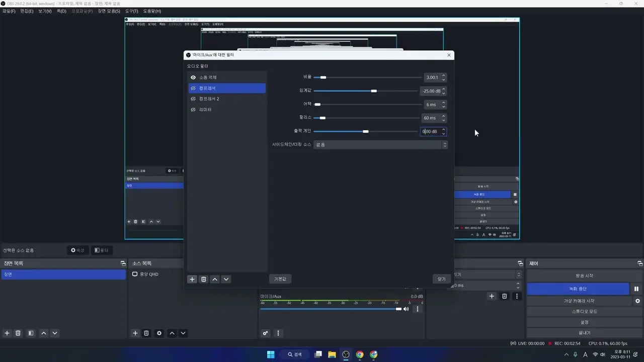Viewport: 644px width, 362px height.
Task: Pause the recording with pause icon
Action: 636,289
